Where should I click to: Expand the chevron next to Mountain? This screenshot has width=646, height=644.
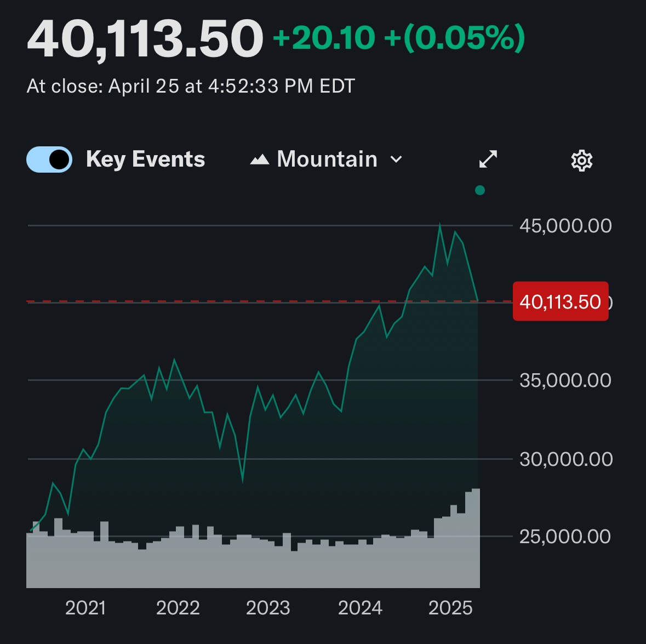[x=396, y=159]
